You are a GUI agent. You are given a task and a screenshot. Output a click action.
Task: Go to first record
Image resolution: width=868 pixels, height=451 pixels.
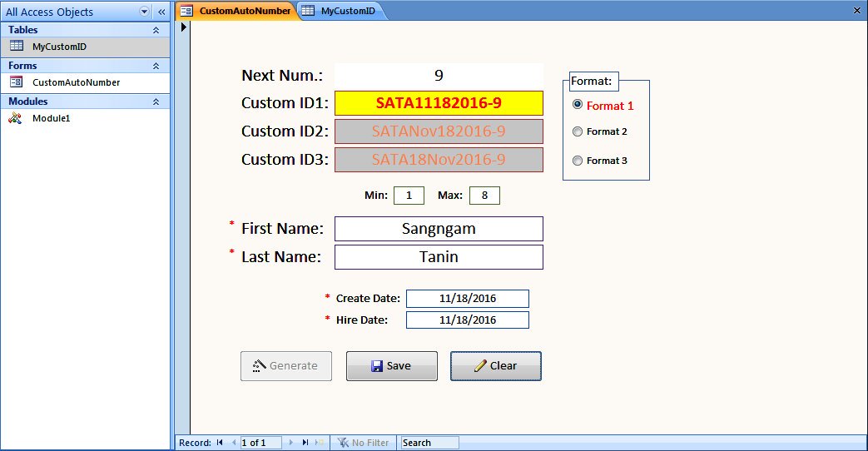220,442
